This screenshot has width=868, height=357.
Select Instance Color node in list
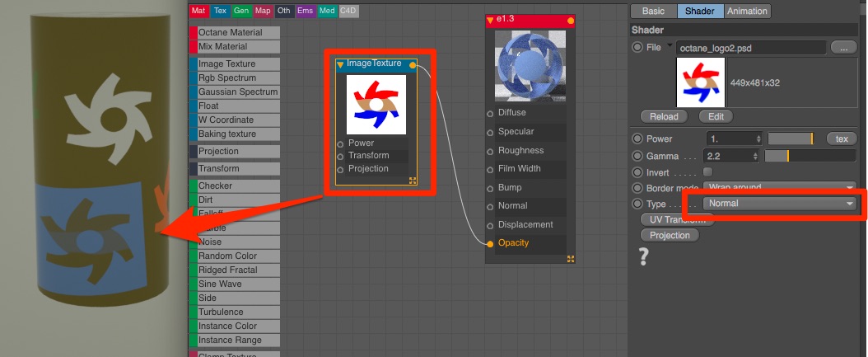(x=235, y=326)
